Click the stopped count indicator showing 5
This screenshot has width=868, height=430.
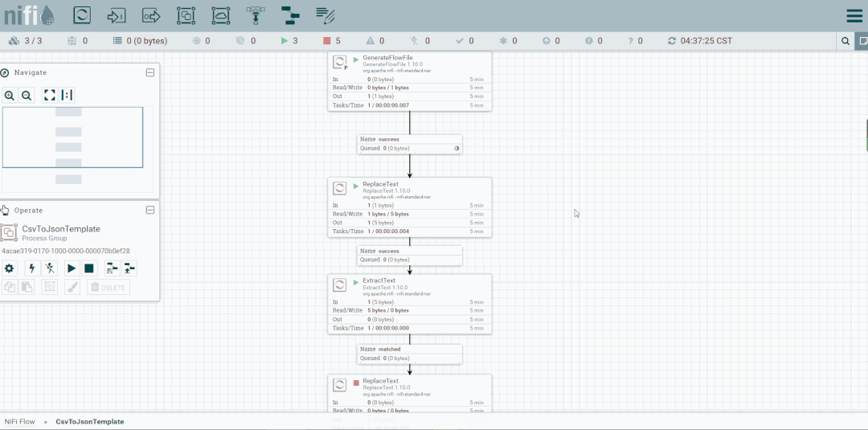pos(331,41)
